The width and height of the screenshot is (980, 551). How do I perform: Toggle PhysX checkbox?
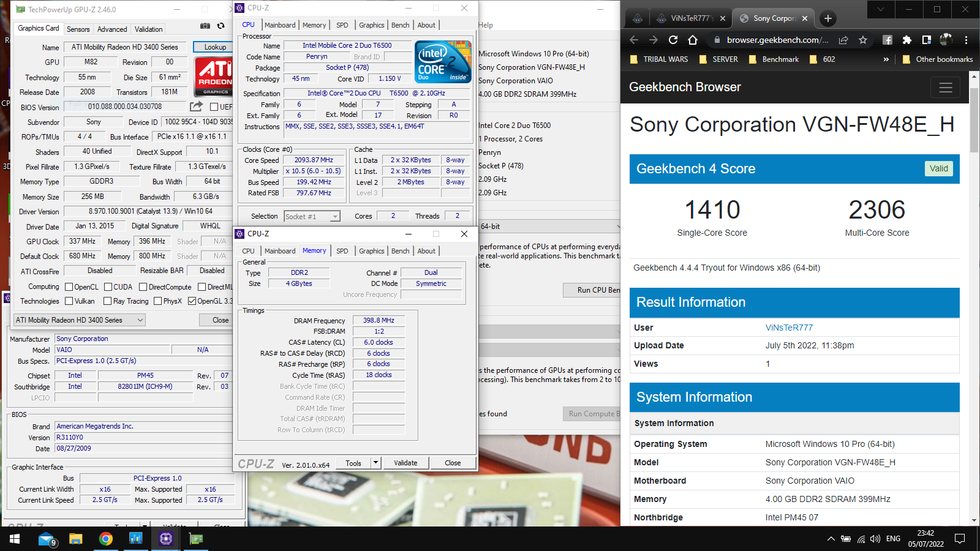click(157, 301)
